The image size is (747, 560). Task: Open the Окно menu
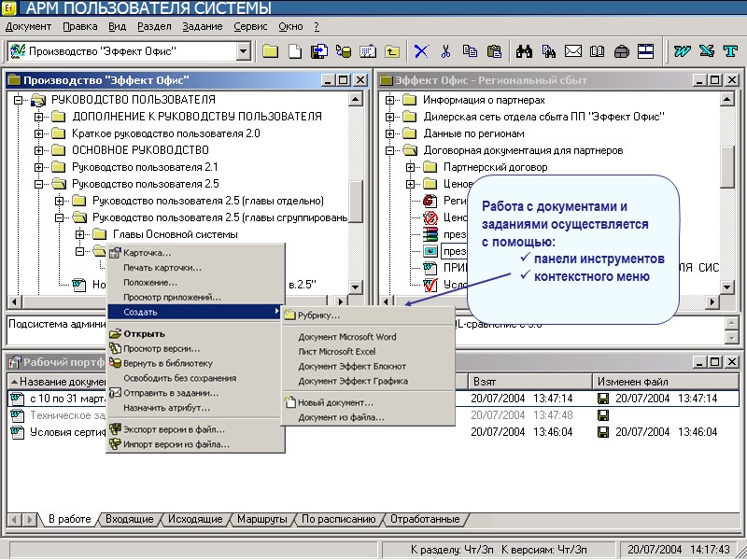pos(290,27)
